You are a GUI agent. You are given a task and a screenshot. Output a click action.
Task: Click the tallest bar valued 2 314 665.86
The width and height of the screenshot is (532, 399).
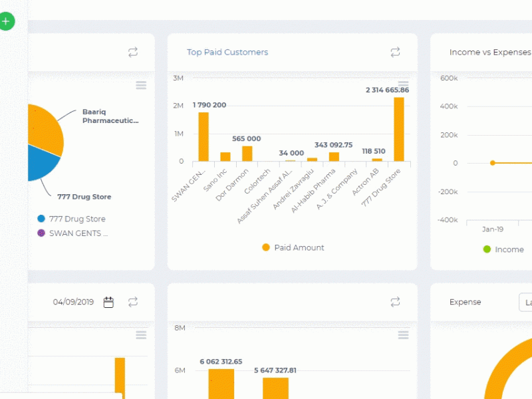tap(399, 129)
